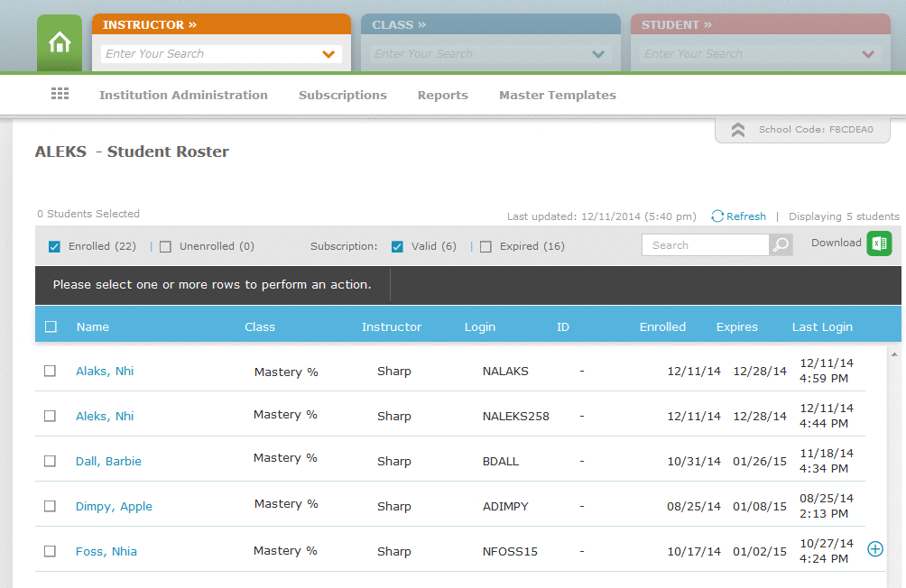906x588 pixels.
Task: Select the Dall, Barbie row checkbox
Action: [x=51, y=461]
